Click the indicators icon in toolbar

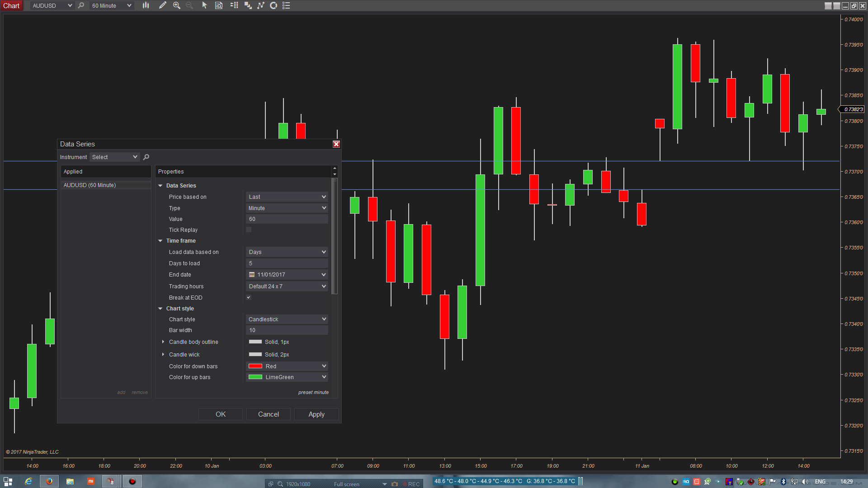click(x=261, y=5)
